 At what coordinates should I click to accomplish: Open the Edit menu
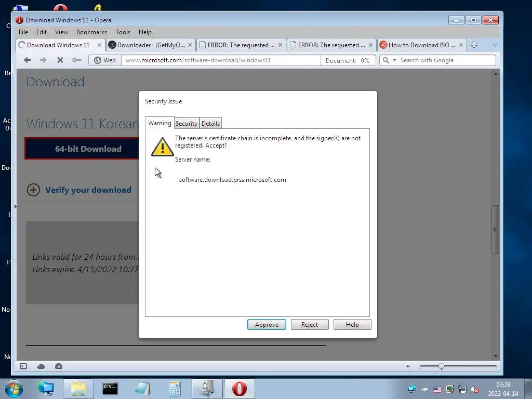(x=42, y=32)
